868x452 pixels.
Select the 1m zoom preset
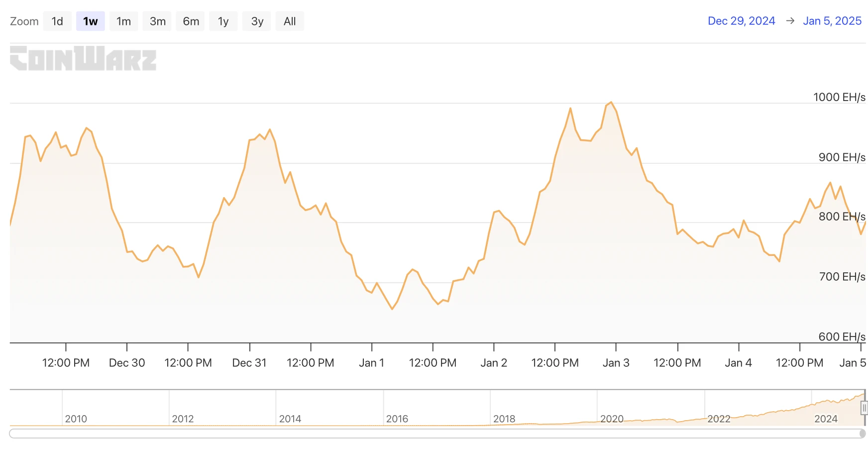point(123,21)
